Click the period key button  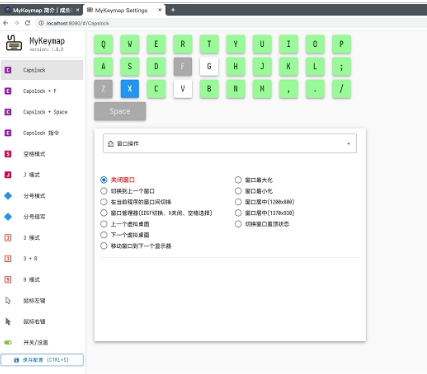tap(315, 89)
